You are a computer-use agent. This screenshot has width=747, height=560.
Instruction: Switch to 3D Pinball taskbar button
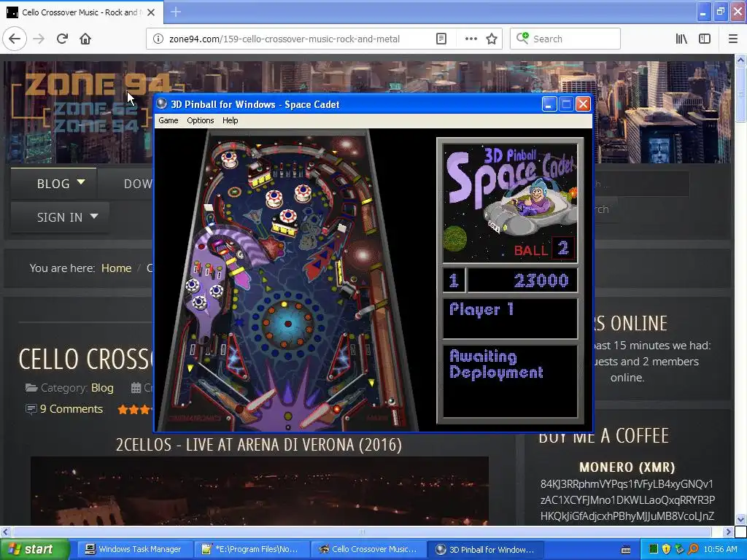pyautogui.click(x=485, y=549)
